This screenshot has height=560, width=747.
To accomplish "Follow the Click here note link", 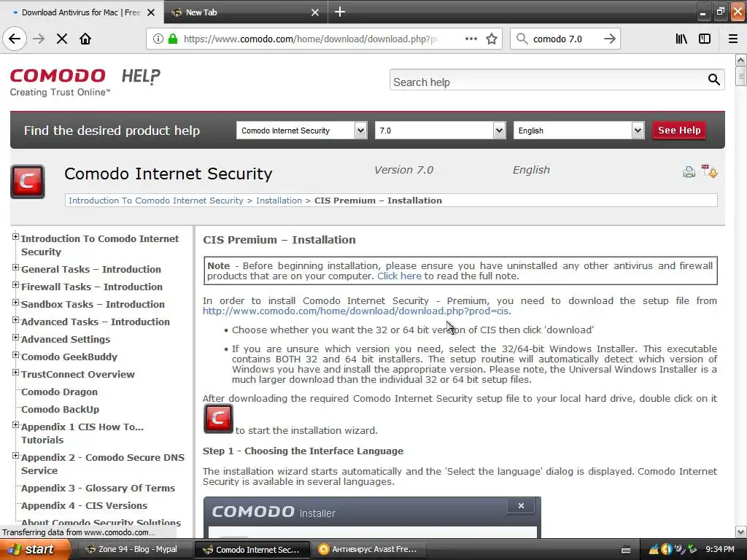I will pos(399,276).
